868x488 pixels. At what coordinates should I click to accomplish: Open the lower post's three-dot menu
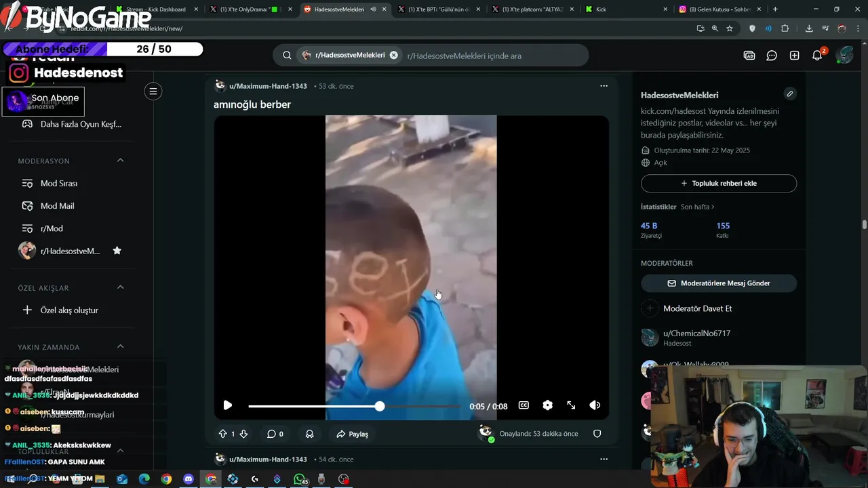click(604, 459)
